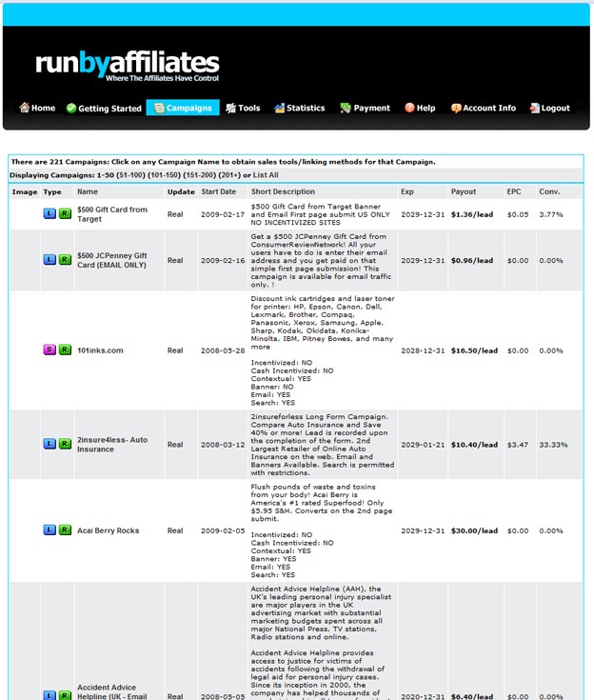Open the Payment menu item
Viewport: 594px width, 700px height.
365,108
